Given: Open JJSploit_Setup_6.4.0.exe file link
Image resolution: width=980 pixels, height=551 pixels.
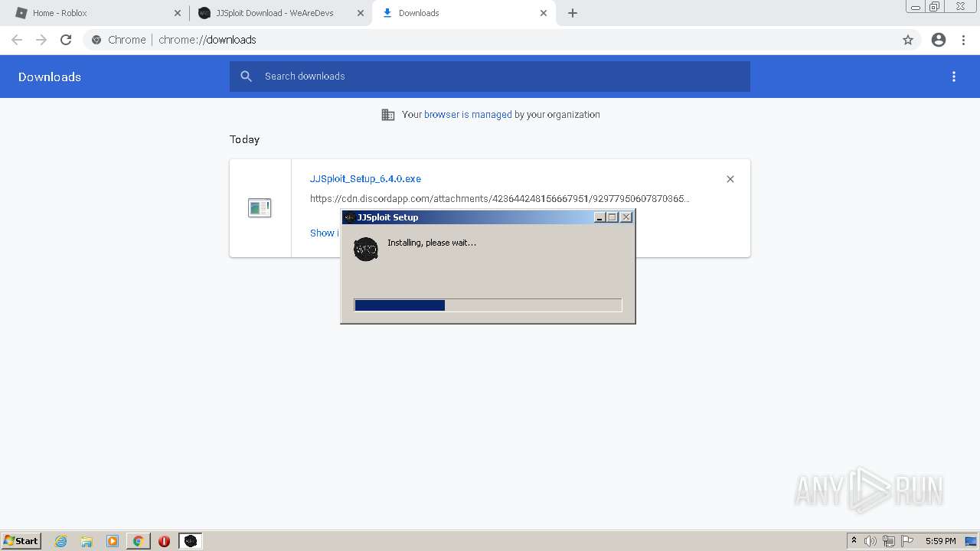Looking at the screenshot, I should click(365, 179).
